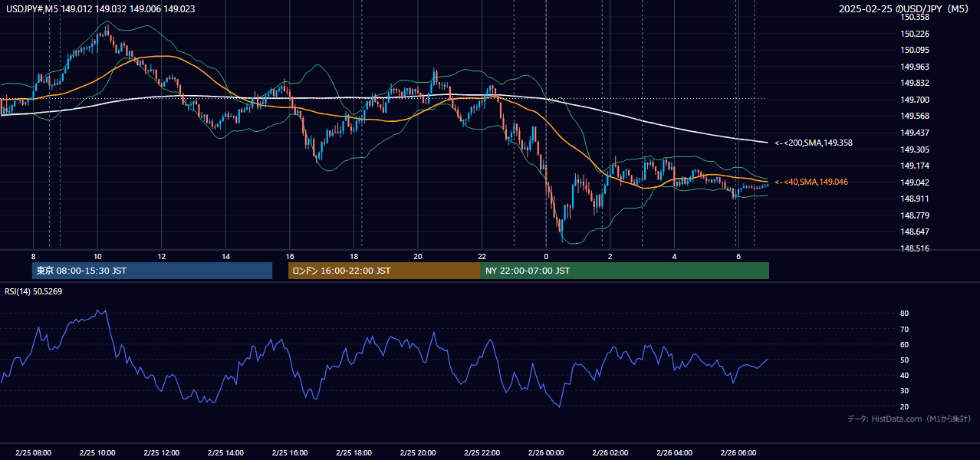Click price axis value 149.174
The image size is (980, 460).
(914, 166)
